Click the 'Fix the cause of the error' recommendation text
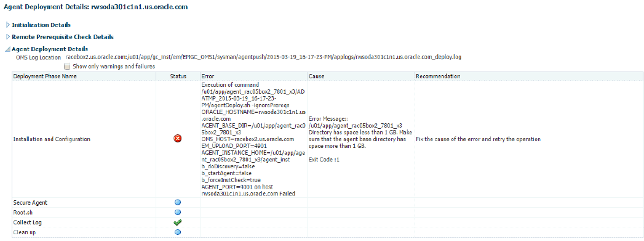 point(478,139)
